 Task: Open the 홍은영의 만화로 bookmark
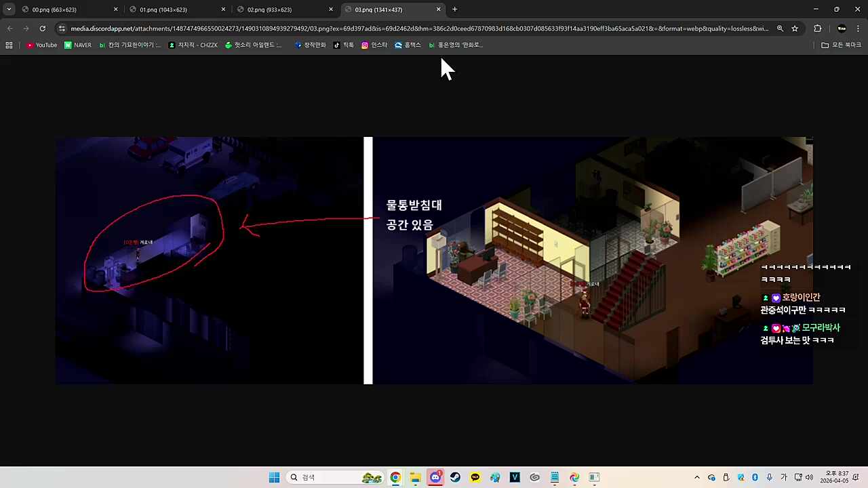tap(455, 45)
